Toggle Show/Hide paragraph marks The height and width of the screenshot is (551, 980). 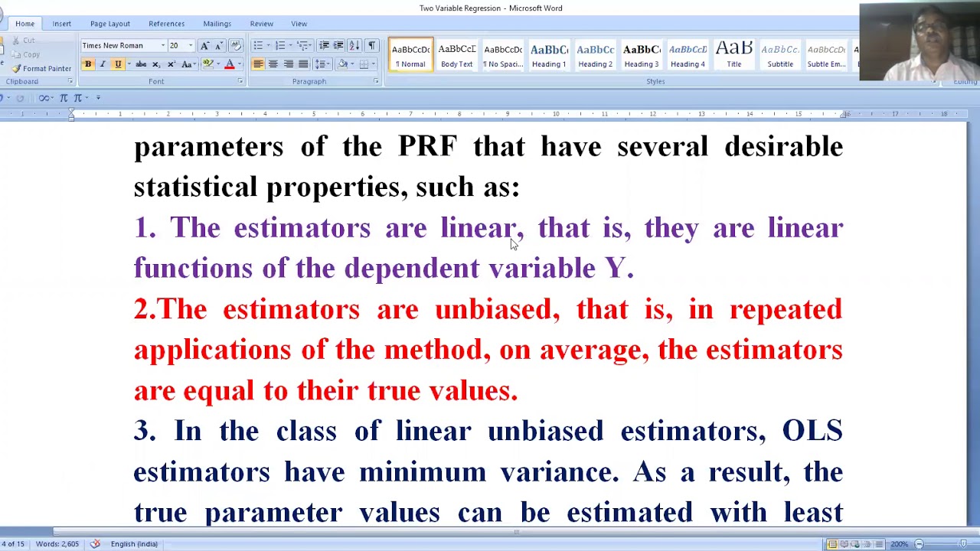(371, 46)
